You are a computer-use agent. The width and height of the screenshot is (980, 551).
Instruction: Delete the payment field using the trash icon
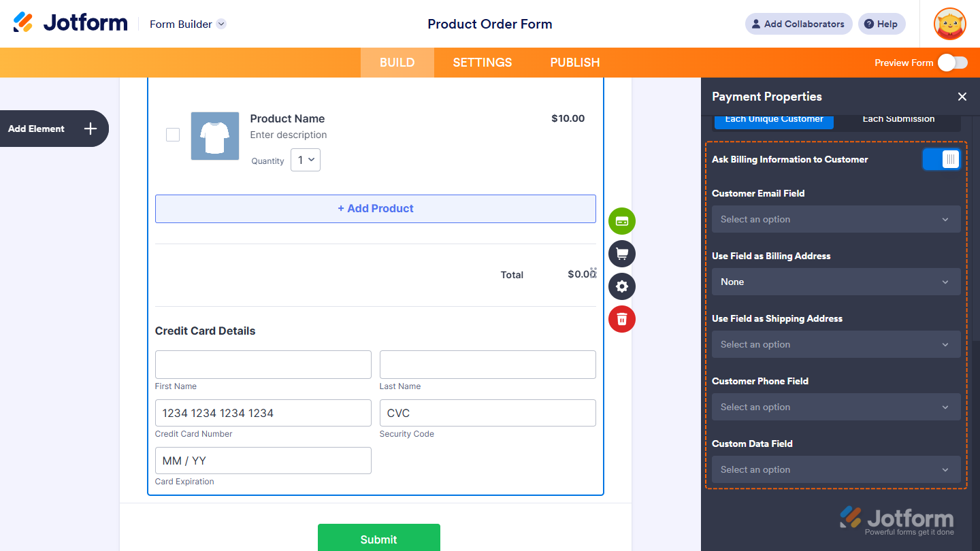(621, 319)
